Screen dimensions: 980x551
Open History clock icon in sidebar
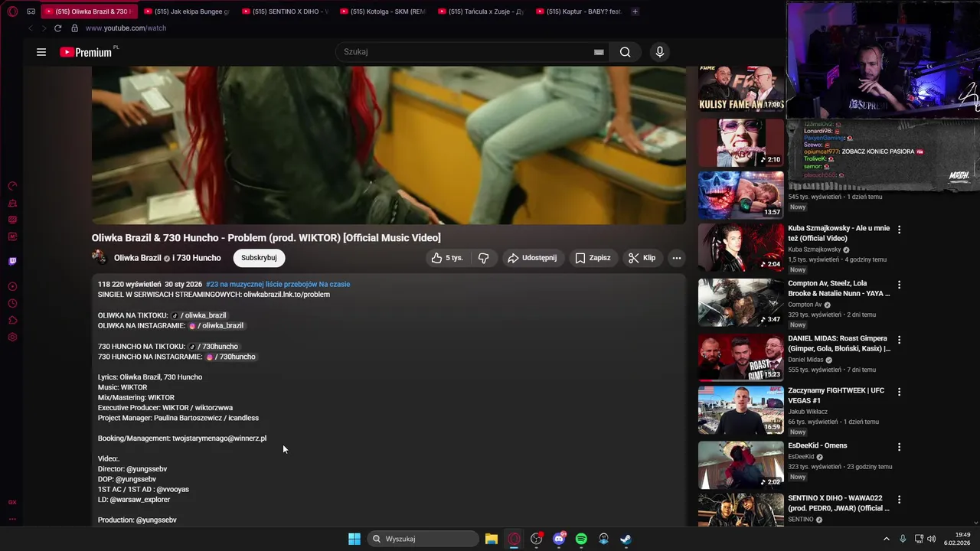tap(12, 303)
